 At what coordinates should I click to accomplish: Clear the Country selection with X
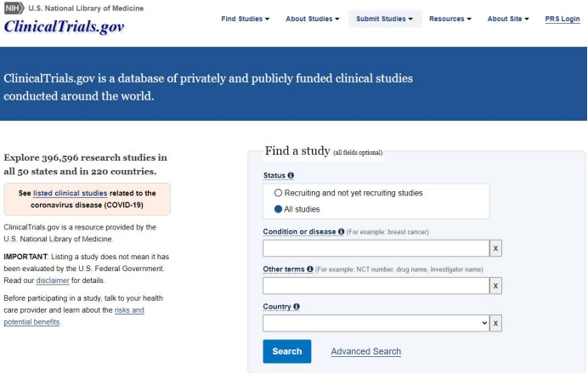coord(496,324)
